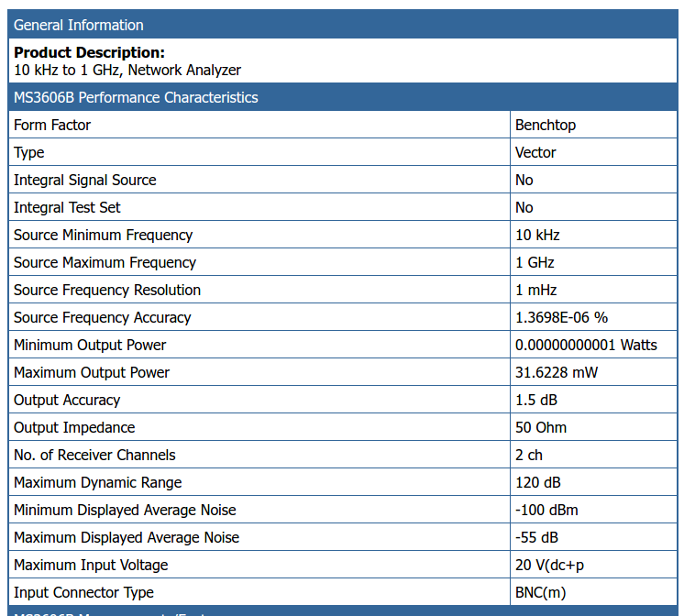
Task: Click the 2 ch value
Action: point(529,455)
